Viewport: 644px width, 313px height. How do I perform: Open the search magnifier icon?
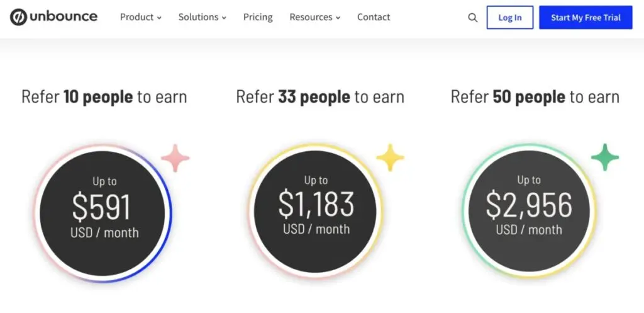pos(473,18)
